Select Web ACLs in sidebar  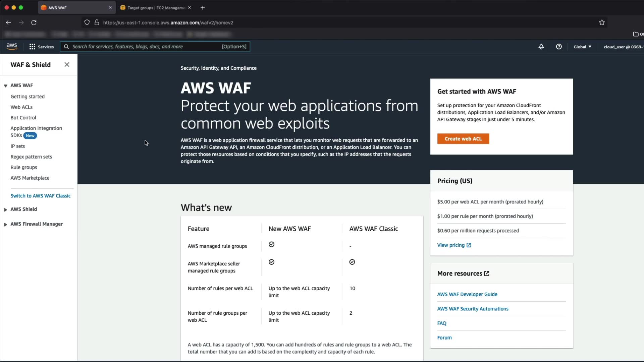pos(21,107)
